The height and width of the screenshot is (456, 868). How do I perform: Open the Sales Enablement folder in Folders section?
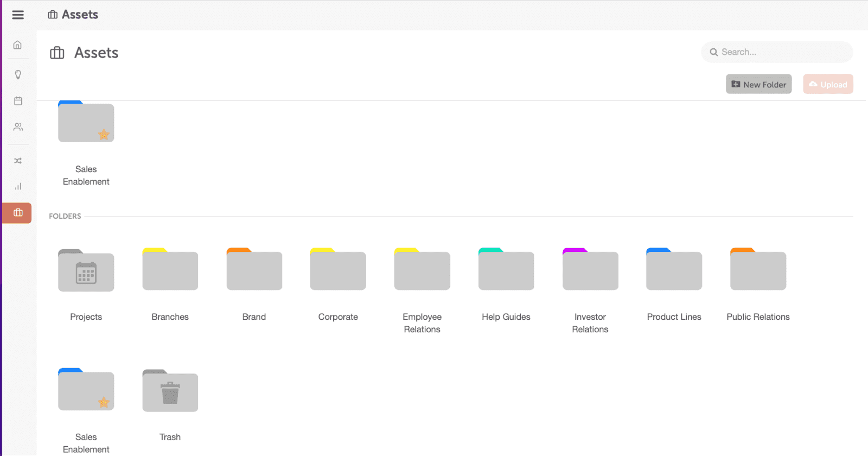point(86,389)
